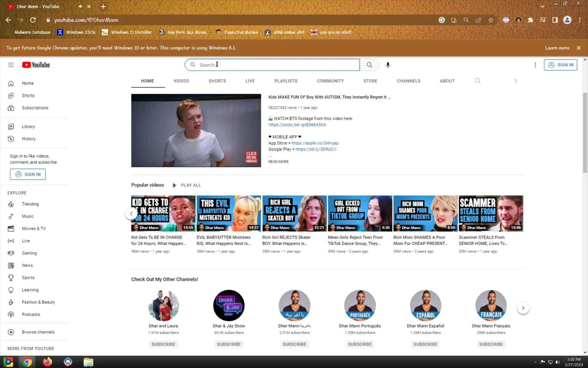588x368 pixels.
Task: Click READ MORE under the video description
Action: pos(278,162)
